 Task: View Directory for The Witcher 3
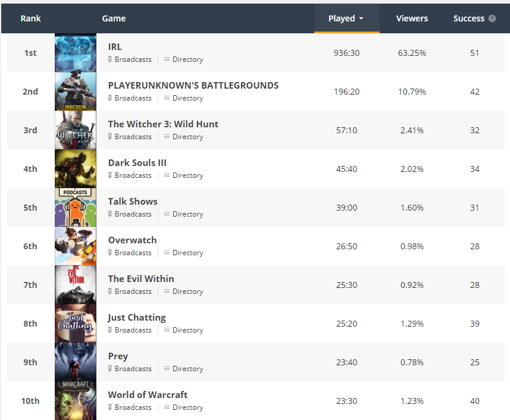click(184, 137)
